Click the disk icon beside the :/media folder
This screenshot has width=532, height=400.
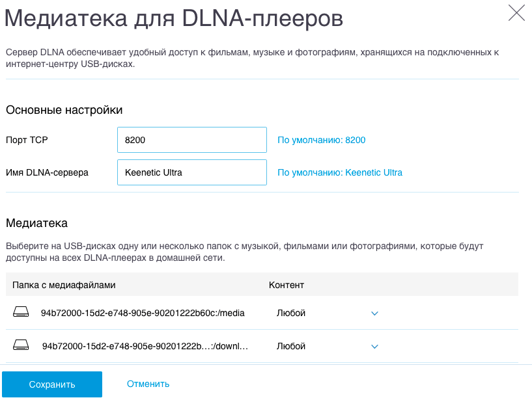pyautogui.click(x=21, y=313)
